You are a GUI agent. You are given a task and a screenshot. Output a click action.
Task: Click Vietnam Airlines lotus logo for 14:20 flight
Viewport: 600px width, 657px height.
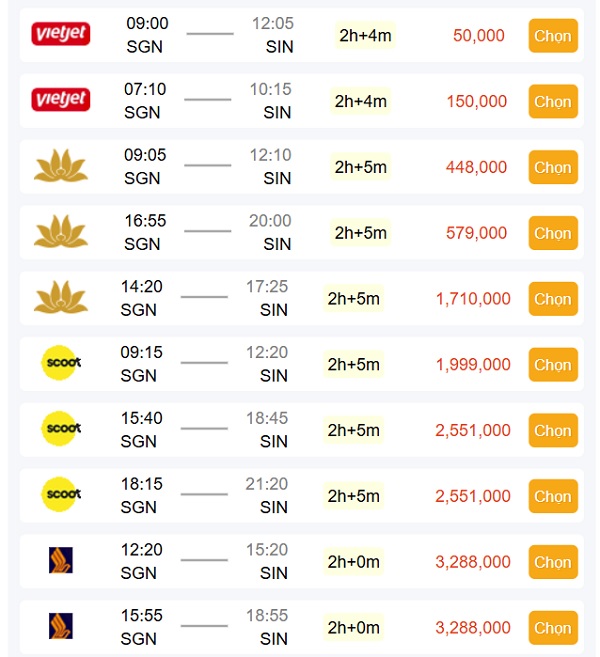[61, 298]
